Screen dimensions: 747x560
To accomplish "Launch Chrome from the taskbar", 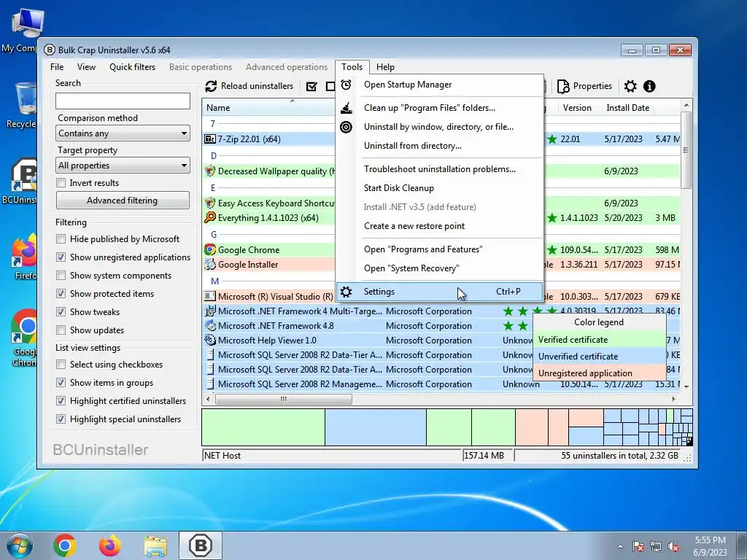I will (x=65, y=545).
